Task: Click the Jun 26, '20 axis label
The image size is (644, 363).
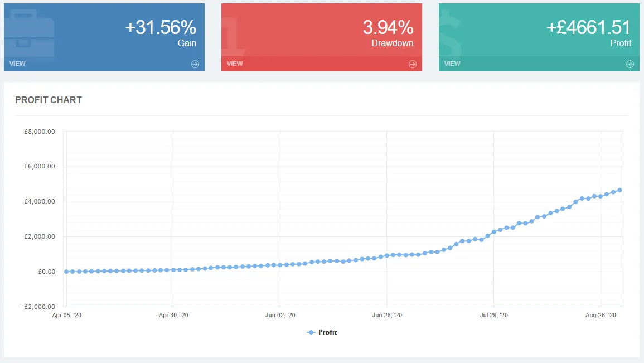Action: tap(387, 315)
